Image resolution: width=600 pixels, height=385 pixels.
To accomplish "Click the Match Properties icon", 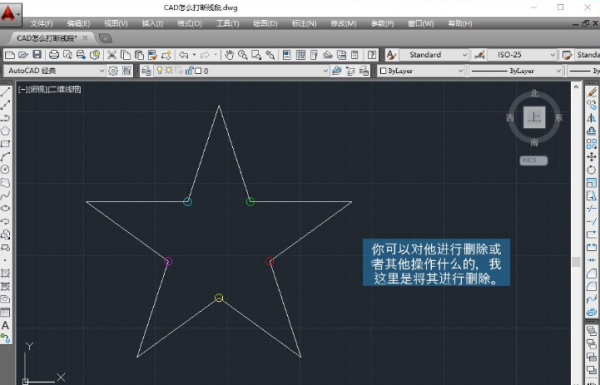I will tap(152, 55).
